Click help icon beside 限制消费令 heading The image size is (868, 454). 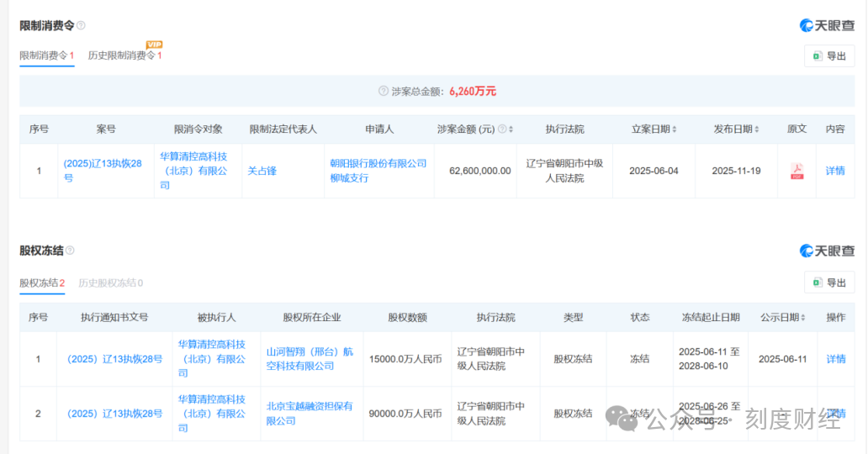[81, 25]
